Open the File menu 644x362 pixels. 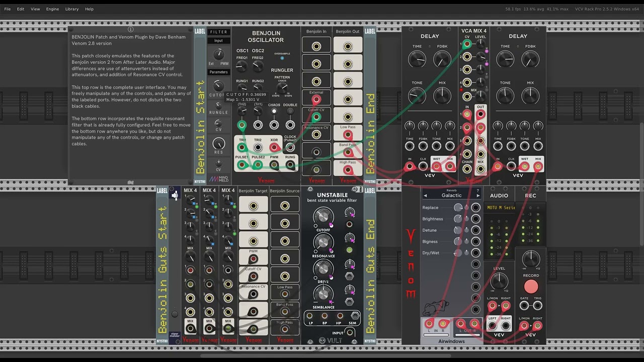8,9
